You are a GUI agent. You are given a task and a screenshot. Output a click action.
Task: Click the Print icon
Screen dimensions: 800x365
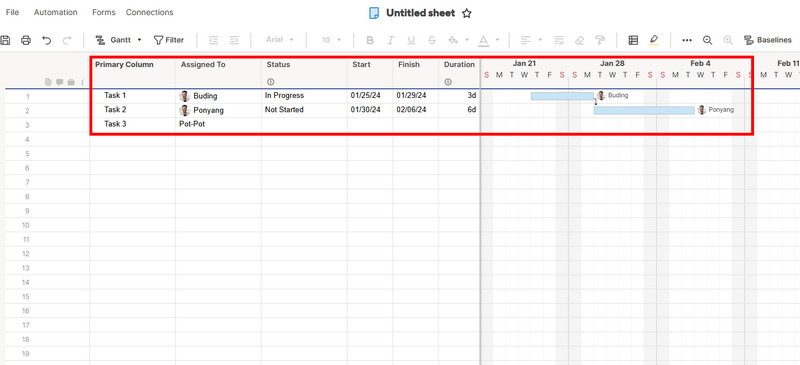point(26,40)
